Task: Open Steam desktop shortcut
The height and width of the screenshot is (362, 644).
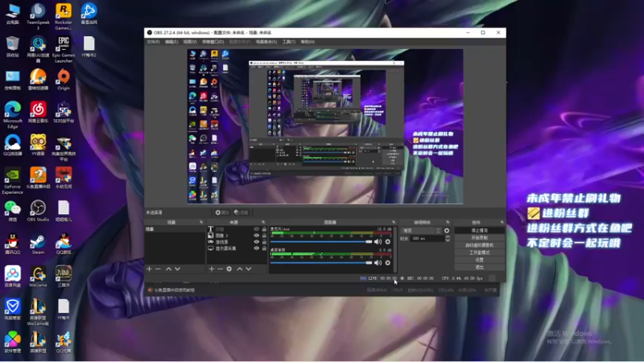Action: [38, 244]
